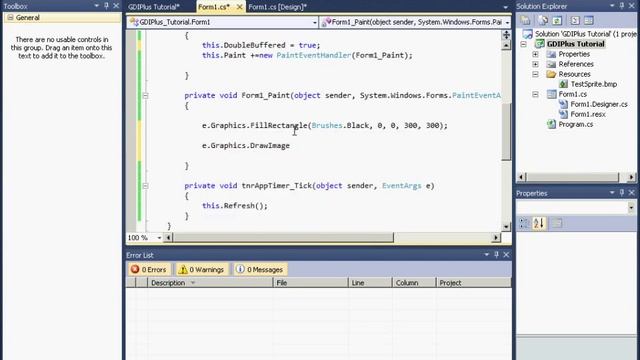
Task: Sort Error List by File column
Action: click(310, 282)
